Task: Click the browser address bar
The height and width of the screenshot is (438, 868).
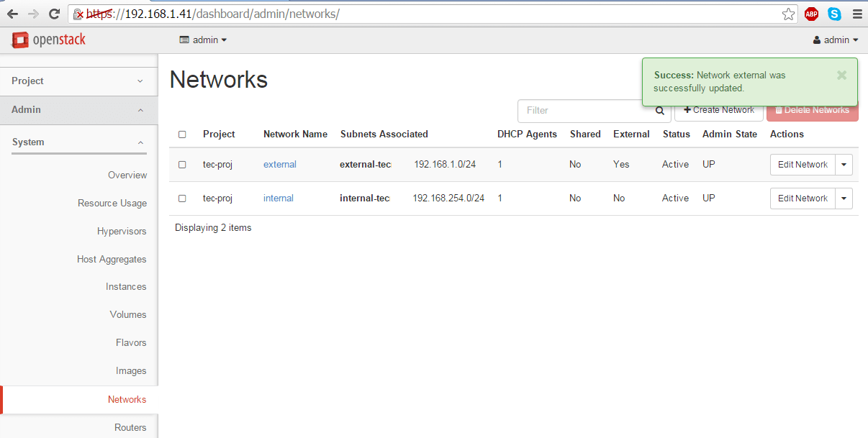Action: tap(432, 14)
